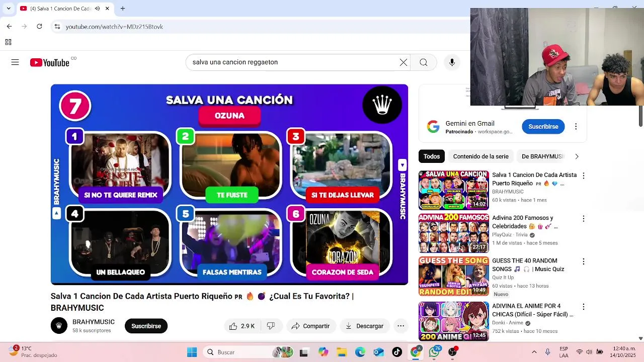Run search with the magnifier button

pos(424,62)
